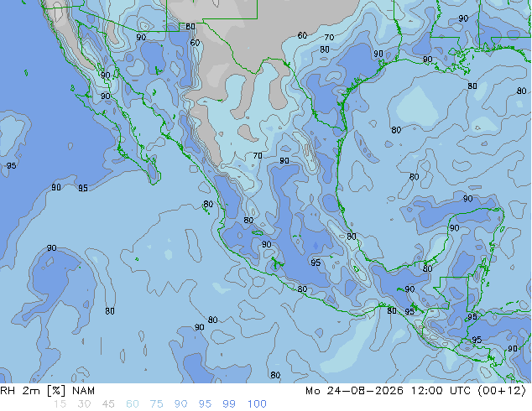Select legend value 45

pos(108,404)
